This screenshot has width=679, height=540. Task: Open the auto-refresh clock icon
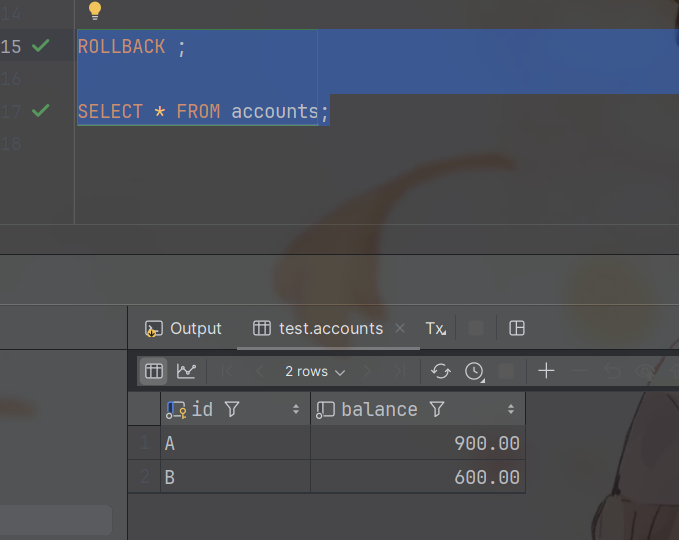(x=474, y=371)
